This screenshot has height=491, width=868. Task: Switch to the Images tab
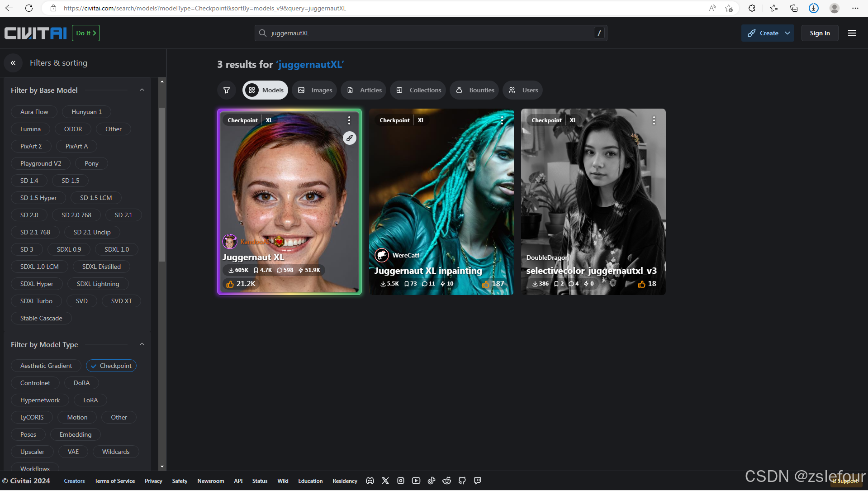coord(314,90)
